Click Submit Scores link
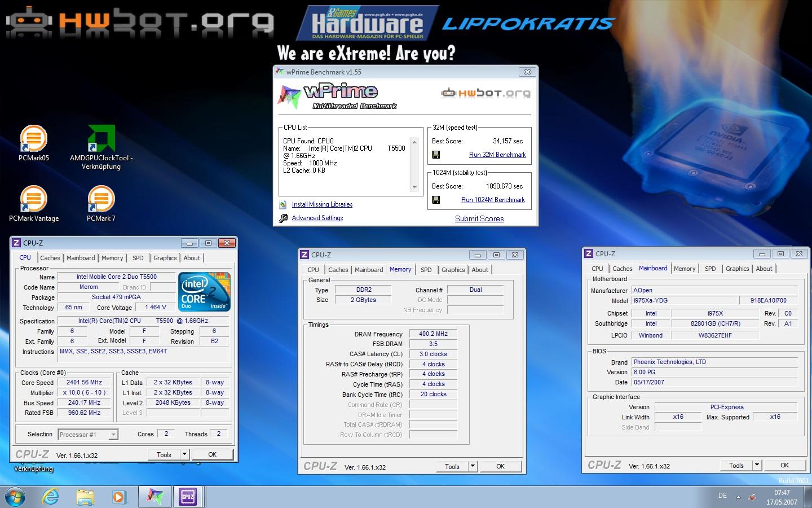Image resolution: width=812 pixels, height=508 pixels. pos(479,218)
